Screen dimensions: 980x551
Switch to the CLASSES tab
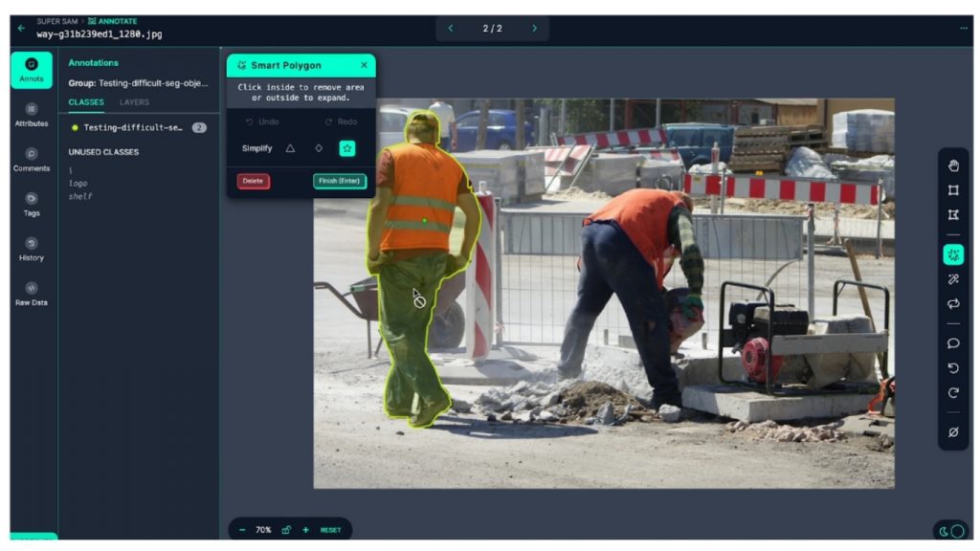pos(86,102)
